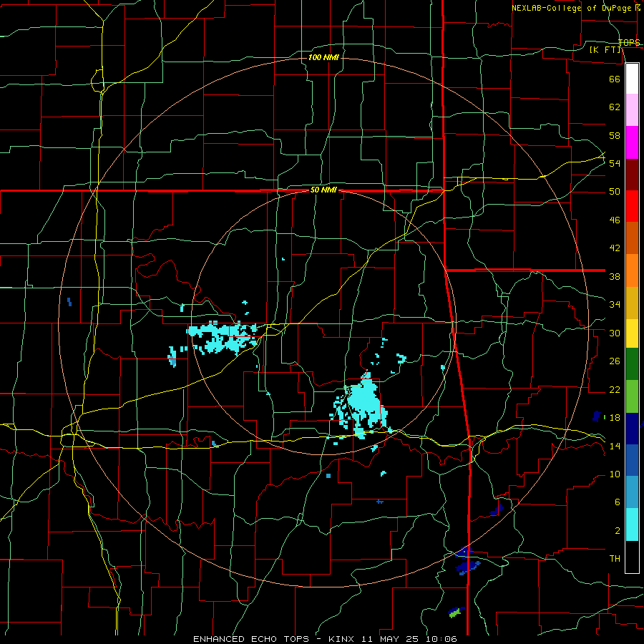The width and height of the screenshot is (644, 644).
Task: Click legend value "62"
Action: 615,107
